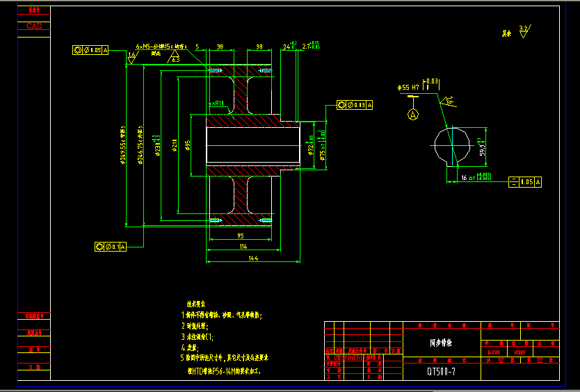This screenshot has height=392, width=580.
Task: Select the Ø0.05 A concentricity tolerance frame
Action: (87, 50)
